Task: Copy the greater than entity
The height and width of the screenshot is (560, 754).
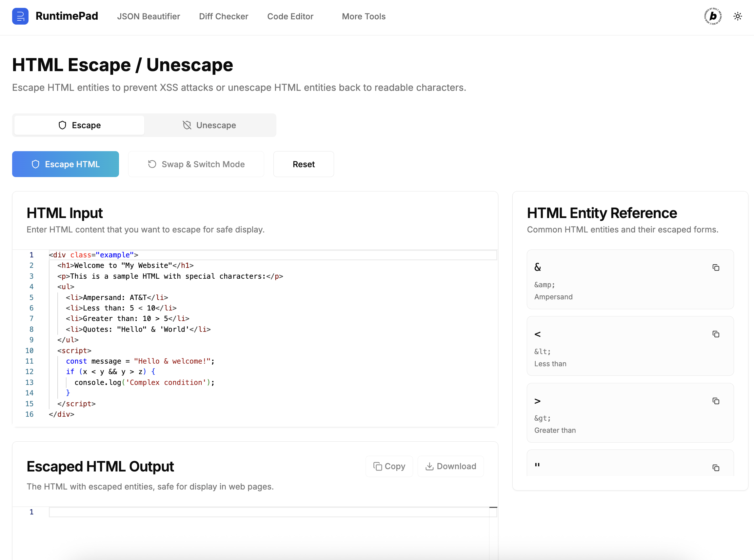Action: coord(715,401)
